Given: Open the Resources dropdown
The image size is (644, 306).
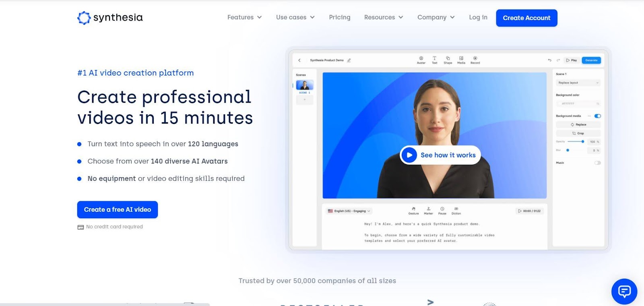Looking at the screenshot, I should (383, 17).
